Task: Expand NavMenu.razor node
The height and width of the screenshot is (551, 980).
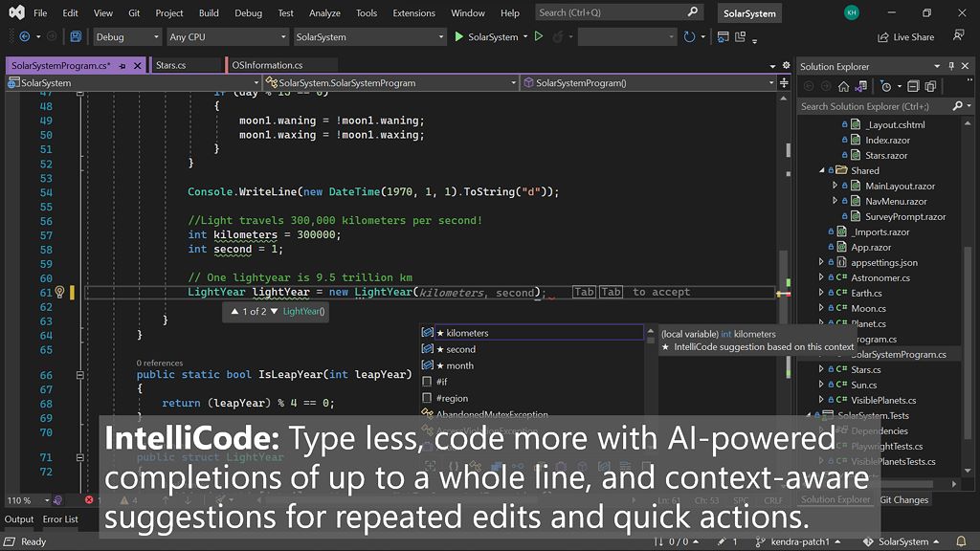Action: [835, 201]
